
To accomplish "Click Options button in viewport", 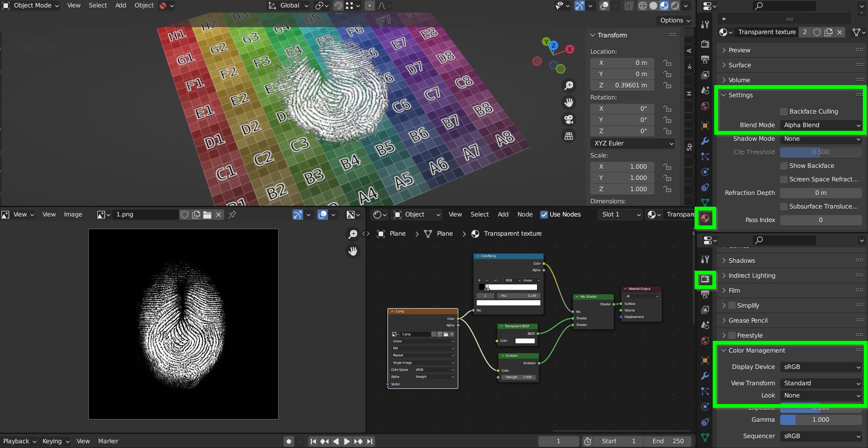I will [675, 20].
